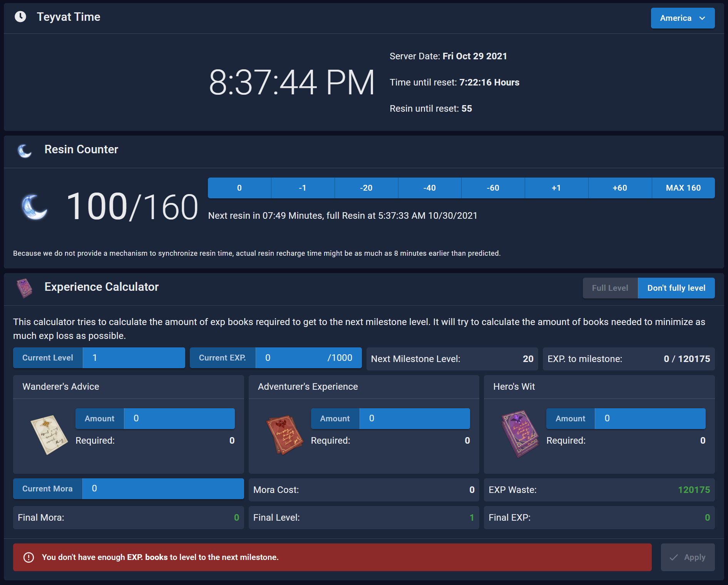Click the red Adventurer's Experience book image
728x585 pixels.
(x=285, y=434)
